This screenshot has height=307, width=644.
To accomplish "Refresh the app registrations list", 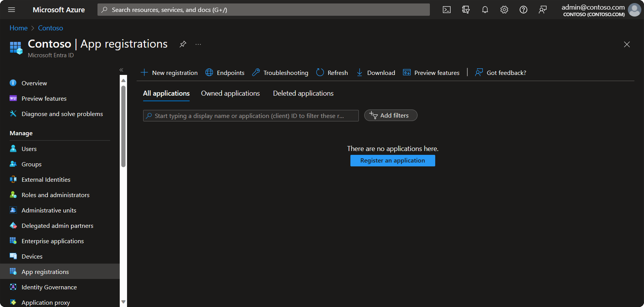I will 332,73.
